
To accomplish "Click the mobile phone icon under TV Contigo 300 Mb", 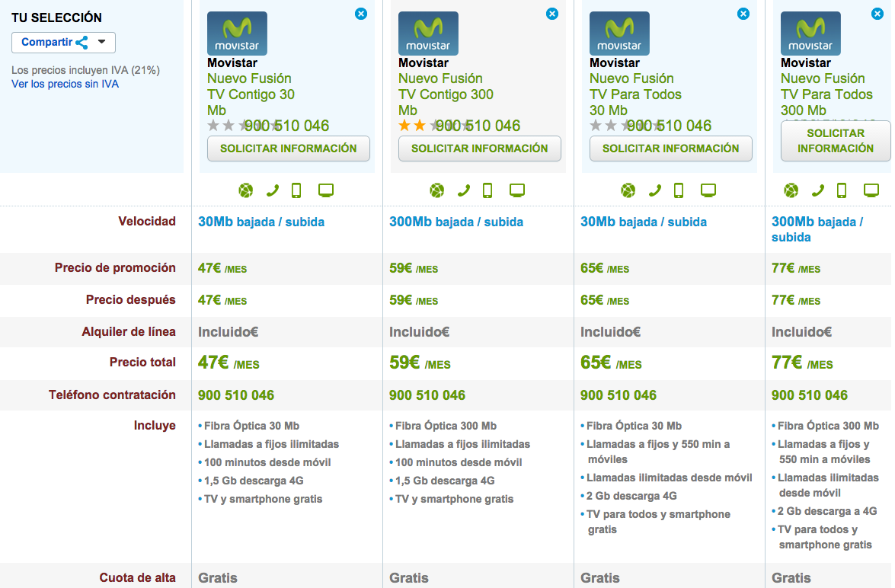I will [x=487, y=190].
